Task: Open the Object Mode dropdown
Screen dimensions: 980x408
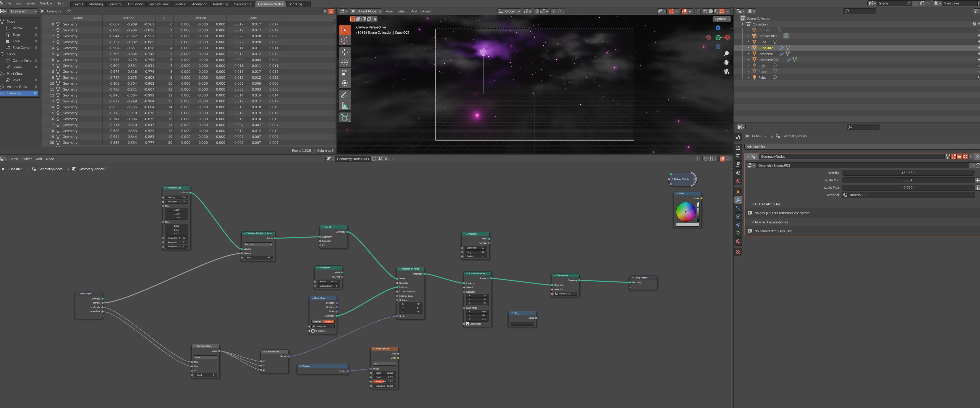Action: (x=366, y=11)
